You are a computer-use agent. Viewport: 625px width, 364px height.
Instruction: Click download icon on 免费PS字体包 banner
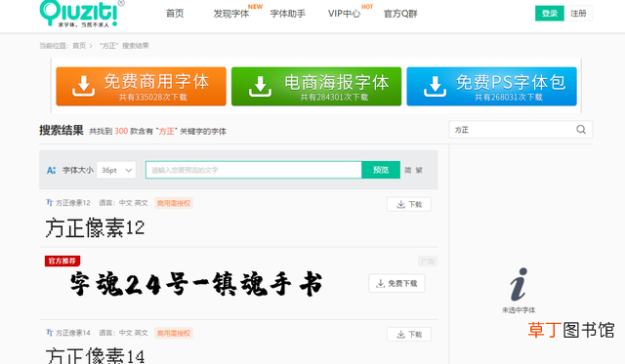click(x=435, y=87)
